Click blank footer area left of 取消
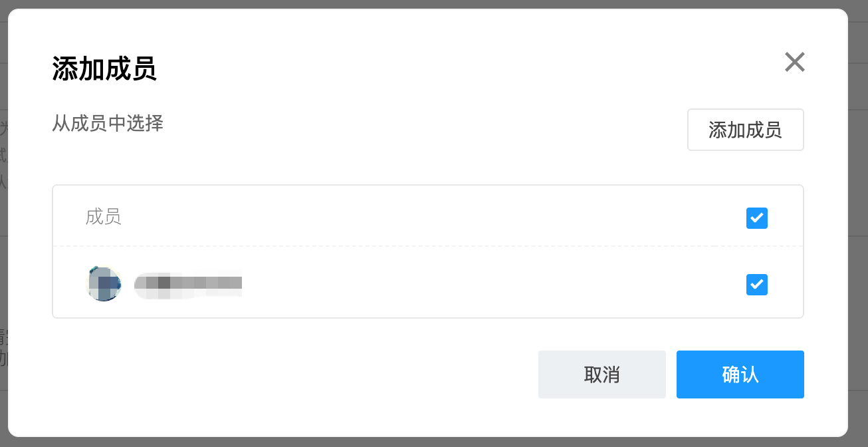The height and width of the screenshot is (447, 868). point(292,374)
